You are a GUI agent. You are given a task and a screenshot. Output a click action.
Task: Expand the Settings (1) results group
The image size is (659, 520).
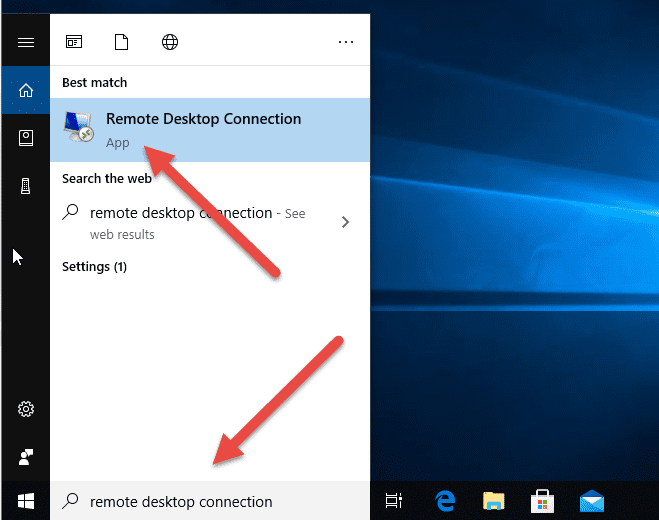pyautogui.click(x=94, y=267)
